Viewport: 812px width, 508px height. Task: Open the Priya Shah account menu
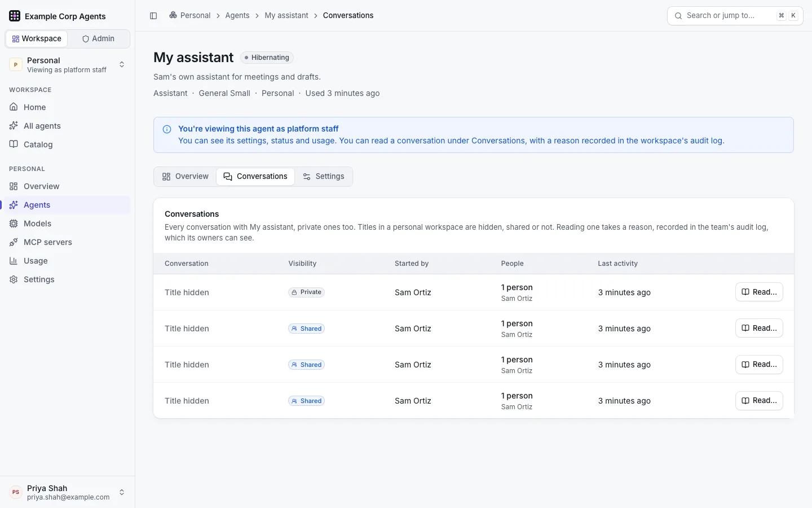coord(68,492)
